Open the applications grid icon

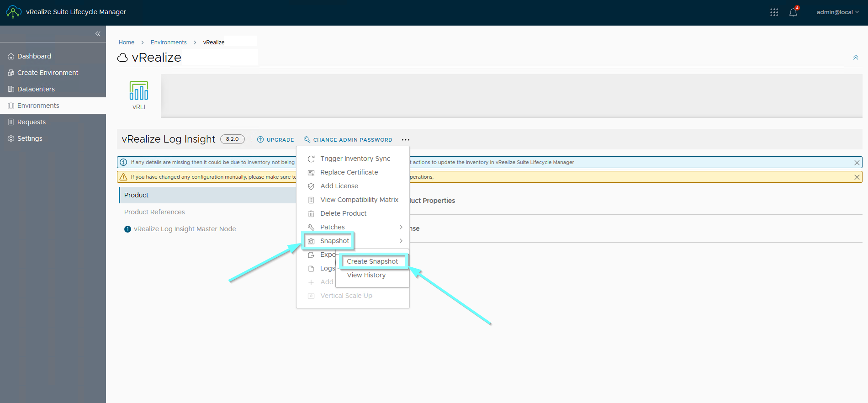(x=774, y=12)
